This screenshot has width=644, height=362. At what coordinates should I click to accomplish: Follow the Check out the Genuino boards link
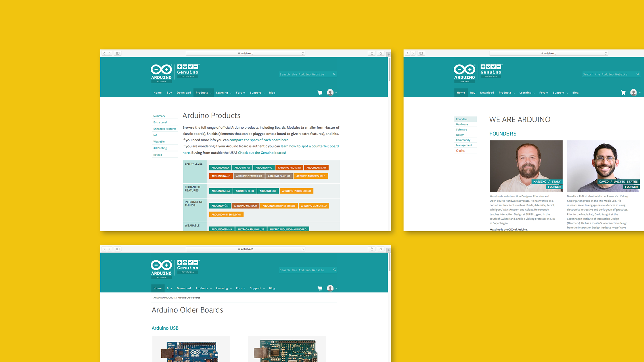click(x=262, y=153)
